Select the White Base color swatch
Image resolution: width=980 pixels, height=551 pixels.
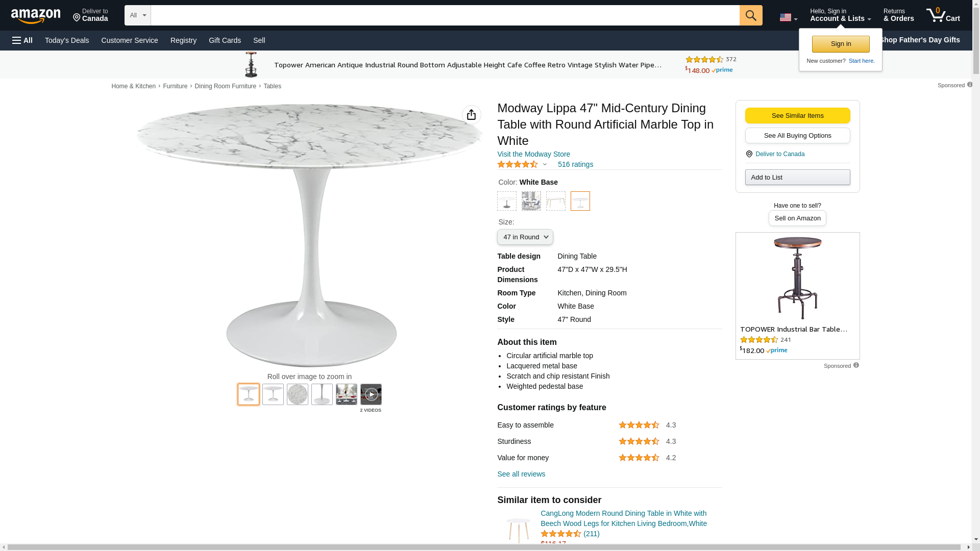580,201
